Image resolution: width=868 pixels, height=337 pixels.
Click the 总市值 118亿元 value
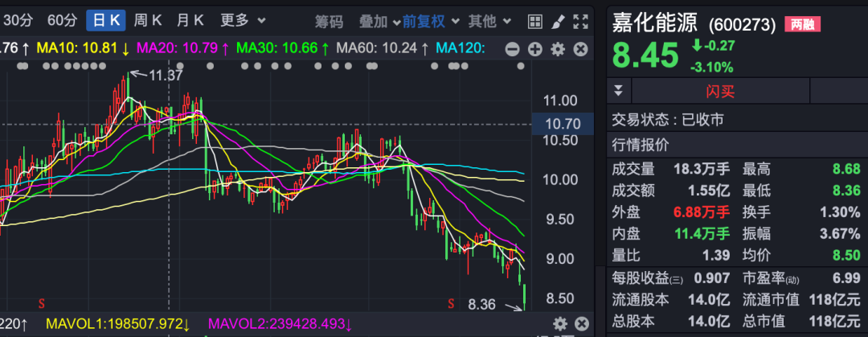tap(835, 320)
